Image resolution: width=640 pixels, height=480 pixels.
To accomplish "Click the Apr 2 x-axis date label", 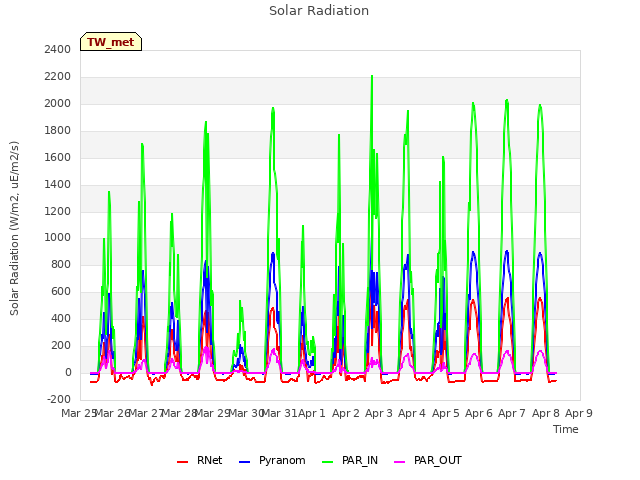I will (x=345, y=413).
